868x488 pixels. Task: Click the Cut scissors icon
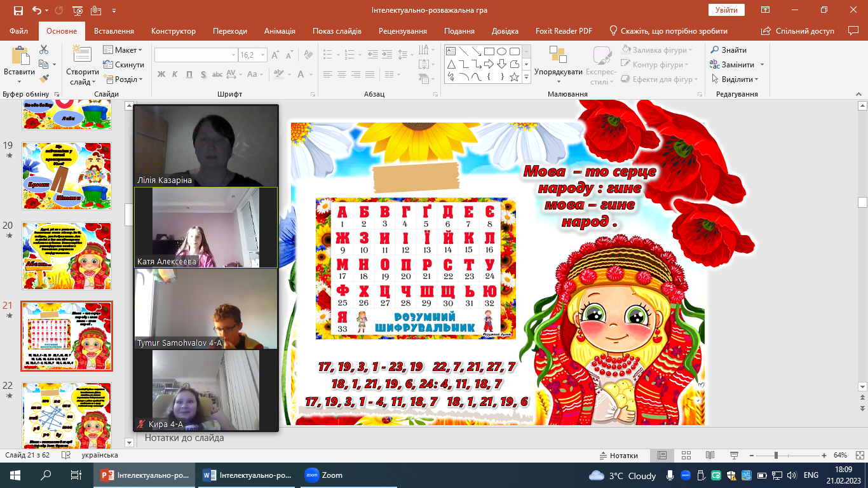(x=44, y=50)
